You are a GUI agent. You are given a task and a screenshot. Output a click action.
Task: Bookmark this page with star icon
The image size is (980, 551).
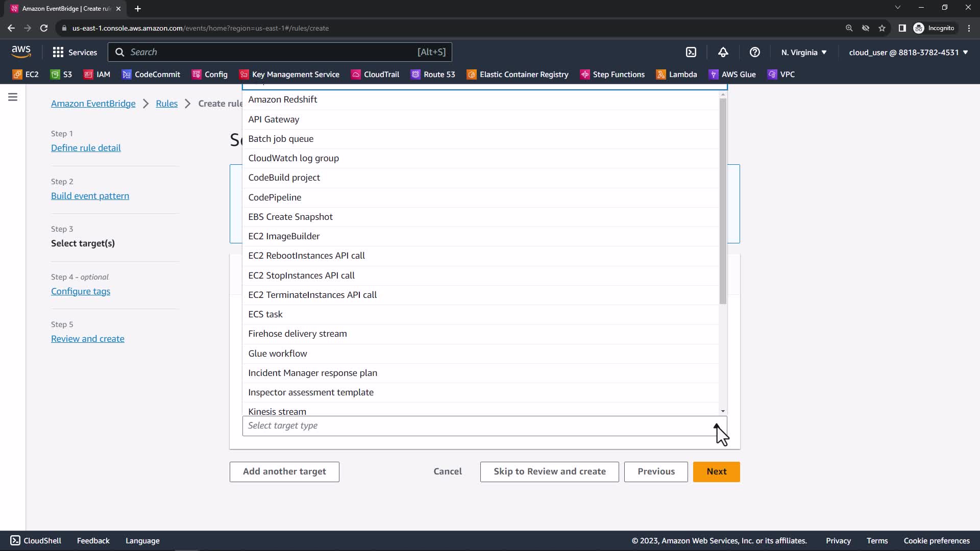click(x=881, y=28)
